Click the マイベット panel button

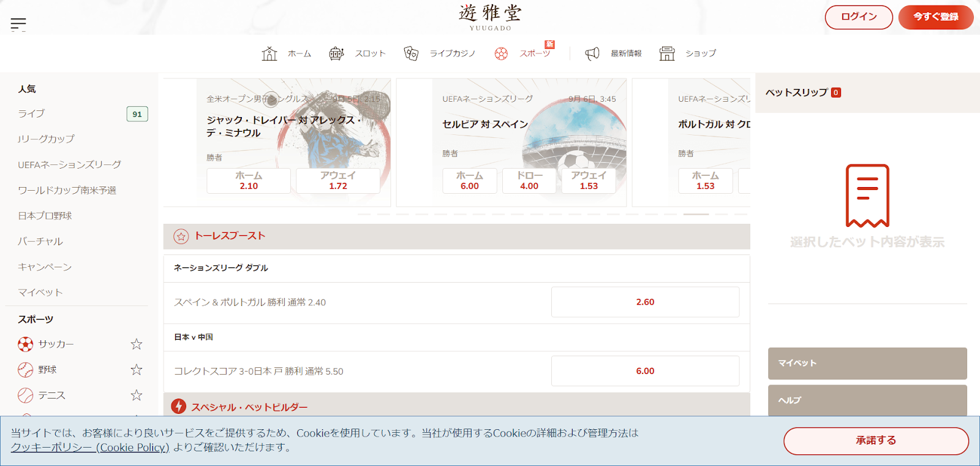pos(867,364)
